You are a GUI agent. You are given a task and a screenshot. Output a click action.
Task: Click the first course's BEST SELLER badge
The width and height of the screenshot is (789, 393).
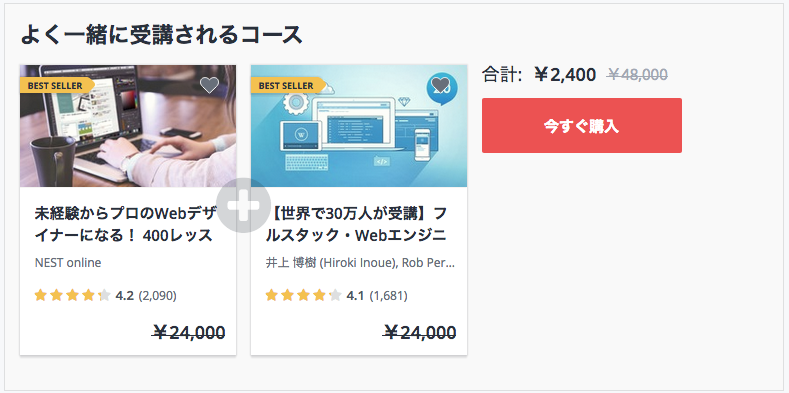coord(57,86)
